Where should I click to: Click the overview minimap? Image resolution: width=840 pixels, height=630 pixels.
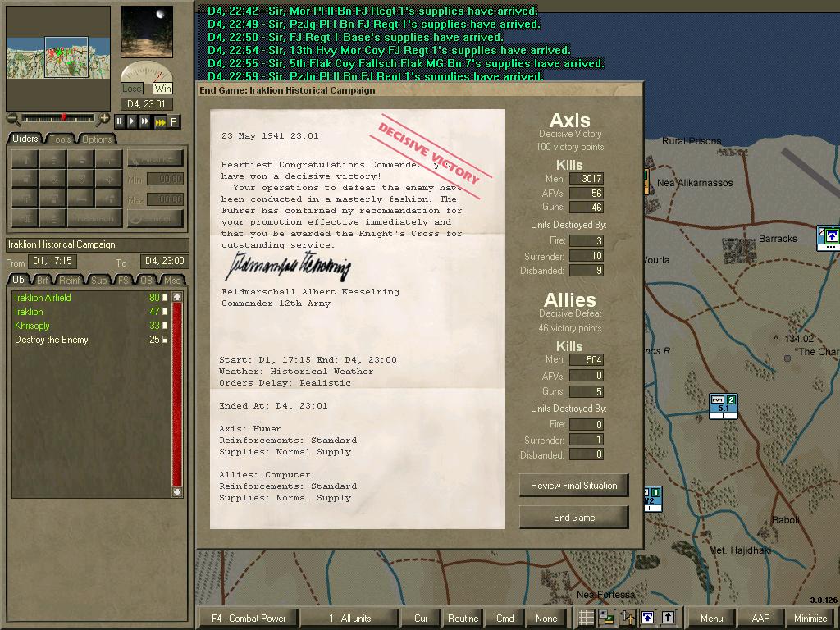click(58, 57)
